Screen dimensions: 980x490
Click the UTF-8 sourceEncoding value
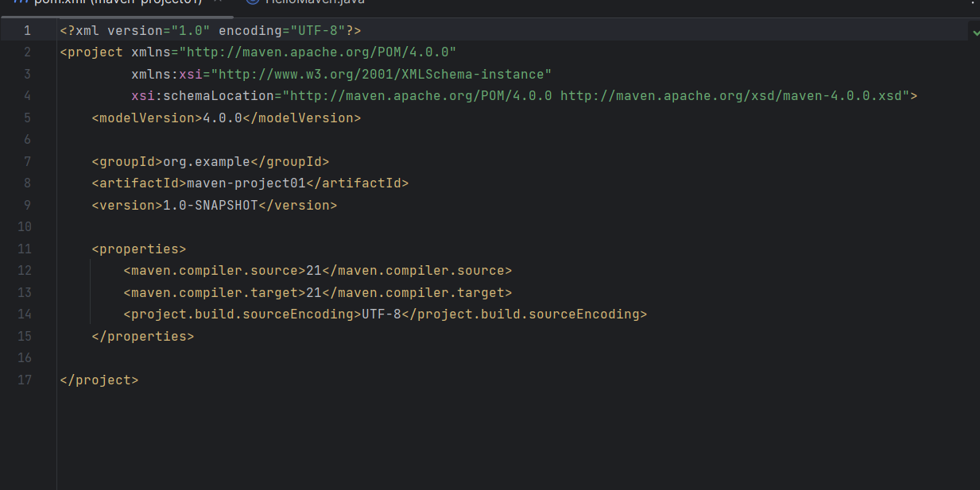point(382,314)
